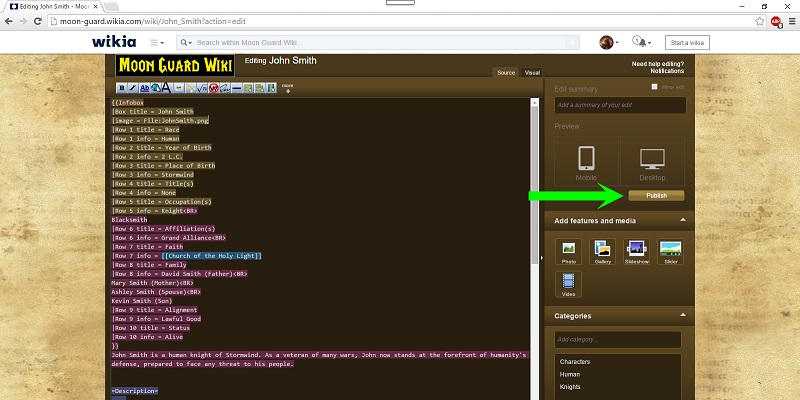The image size is (800, 400).
Task: Insert horizontal line from the toolbar
Action: click(237, 88)
